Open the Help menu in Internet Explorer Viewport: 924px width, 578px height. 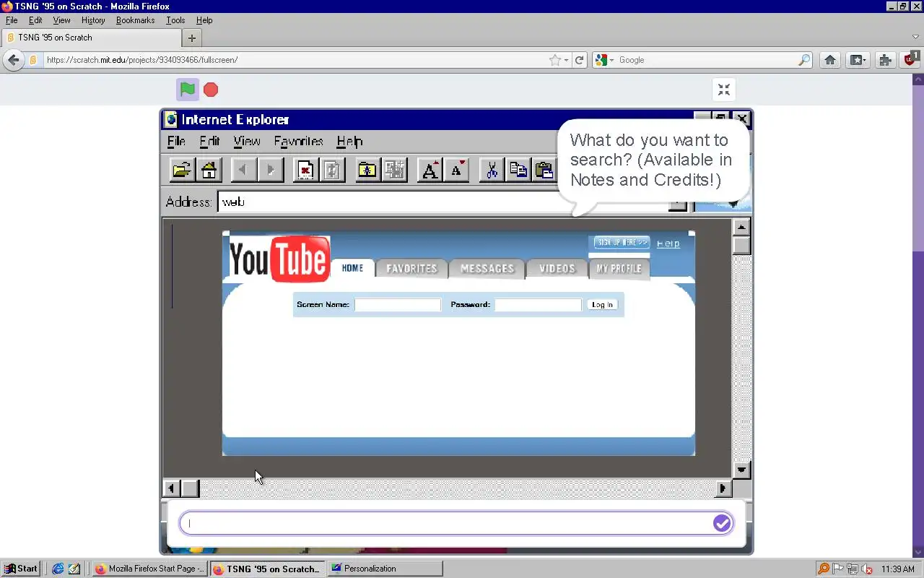tap(349, 141)
